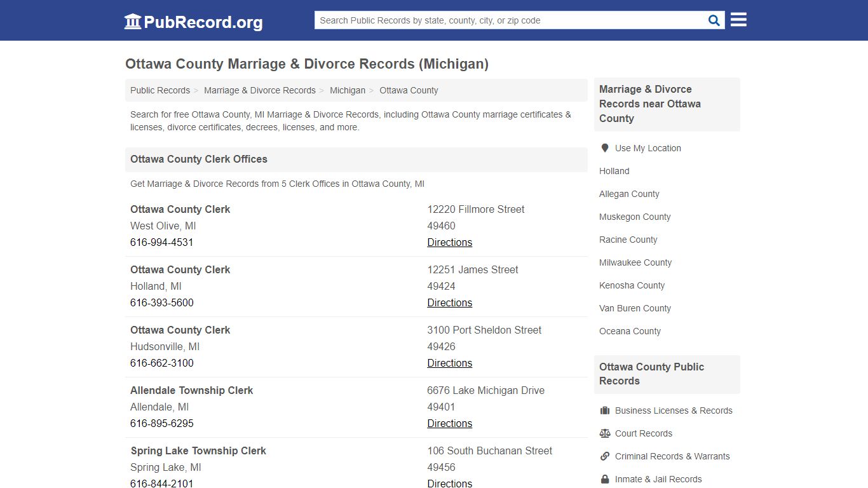Call phone number 616-994-4531

[x=162, y=242]
